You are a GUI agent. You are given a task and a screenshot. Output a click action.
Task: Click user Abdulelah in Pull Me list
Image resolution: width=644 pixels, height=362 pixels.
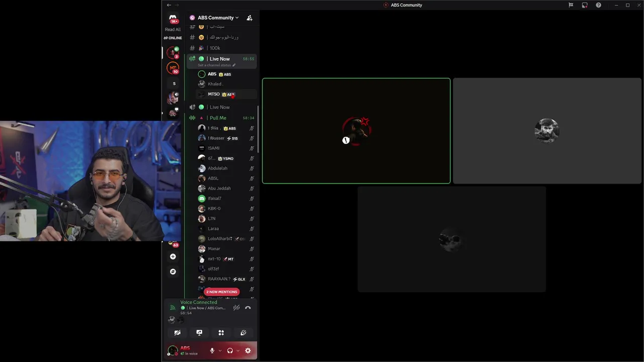tap(226, 168)
